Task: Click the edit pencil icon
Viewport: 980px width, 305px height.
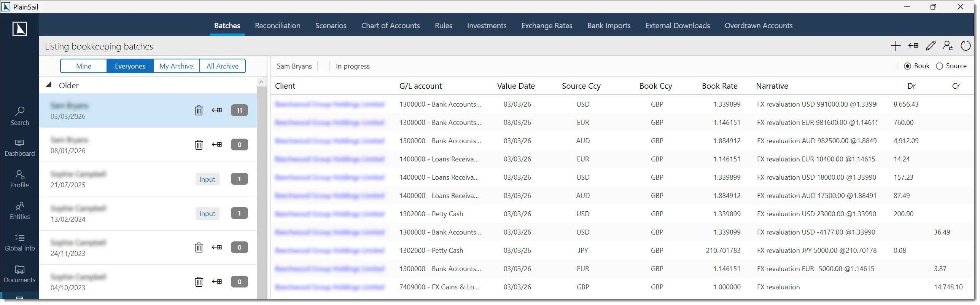Action: (x=931, y=46)
